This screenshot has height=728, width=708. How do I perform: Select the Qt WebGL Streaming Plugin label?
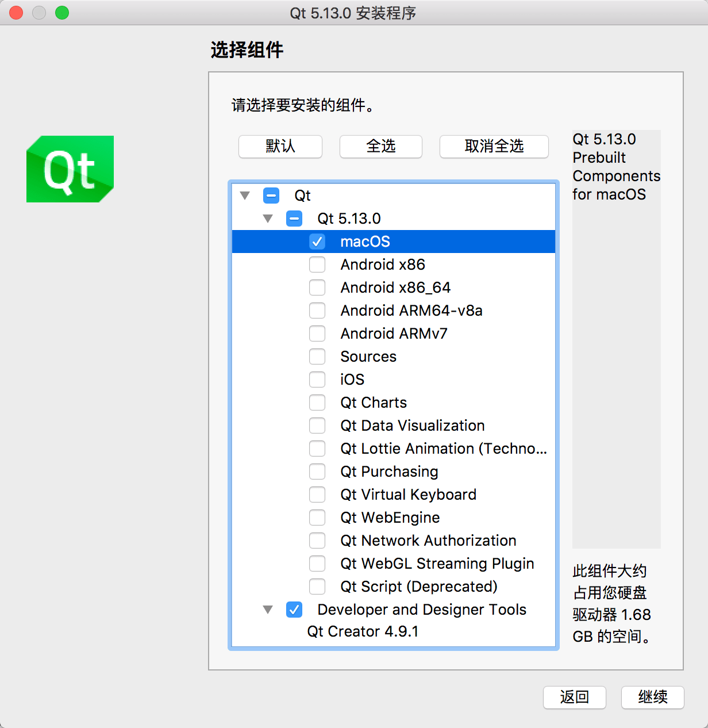pyautogui.click(x=437, y=564)
